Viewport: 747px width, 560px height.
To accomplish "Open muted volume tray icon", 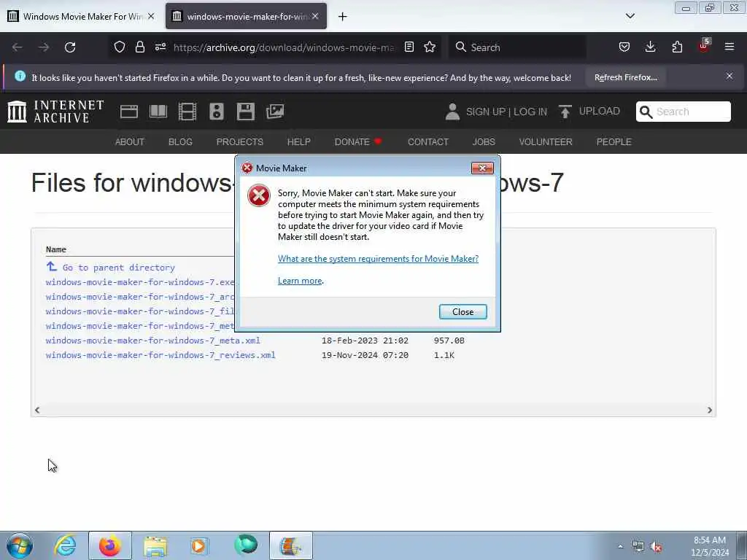I will (656, 547).
